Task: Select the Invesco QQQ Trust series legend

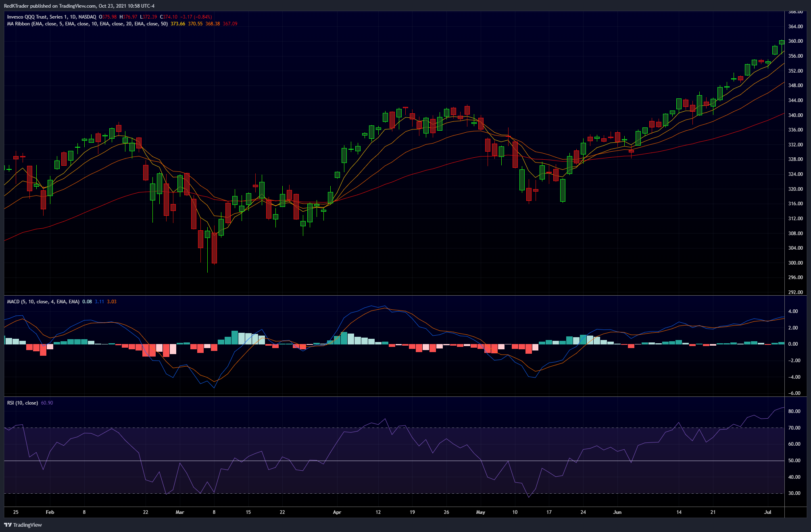Action: pyautogui.click(x=52, y=17)
